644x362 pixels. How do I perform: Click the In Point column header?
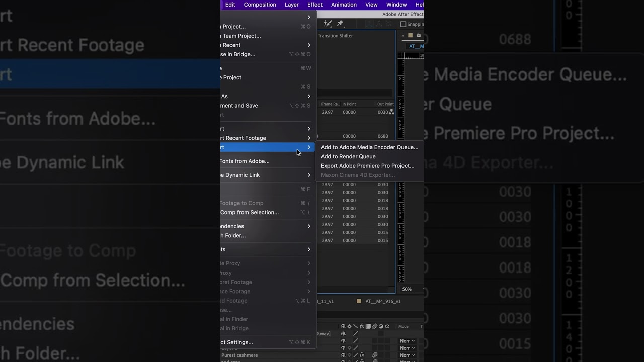tap(349, 104)
